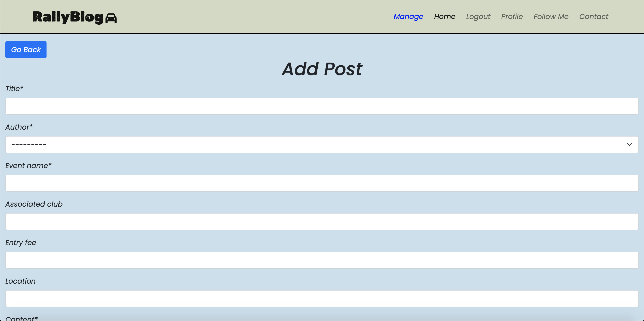Screen dimensions: 644x321
Task: Click the Go Back button
Action: point(26,49)
